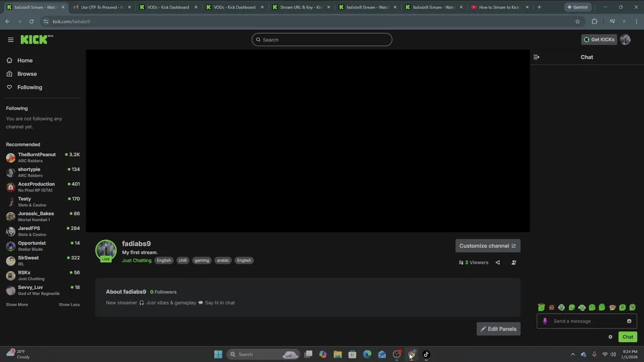Image resolution: width=644 pixels, height=362 pixels.
Task: Send message with green Chat button
Action: point(627,337)
